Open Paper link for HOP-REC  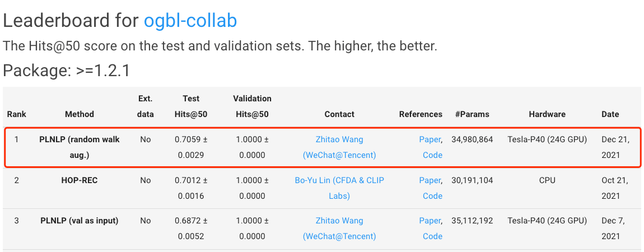430,180
